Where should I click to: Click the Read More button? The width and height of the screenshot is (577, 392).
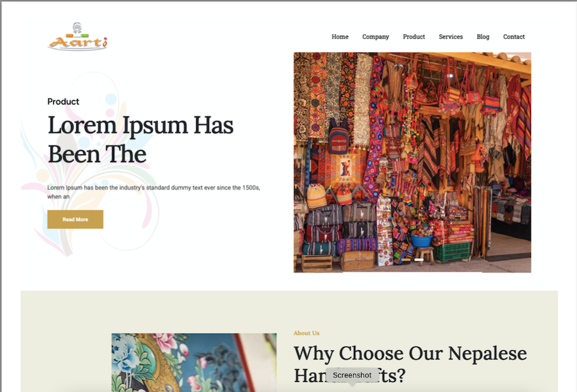(75, 219)
